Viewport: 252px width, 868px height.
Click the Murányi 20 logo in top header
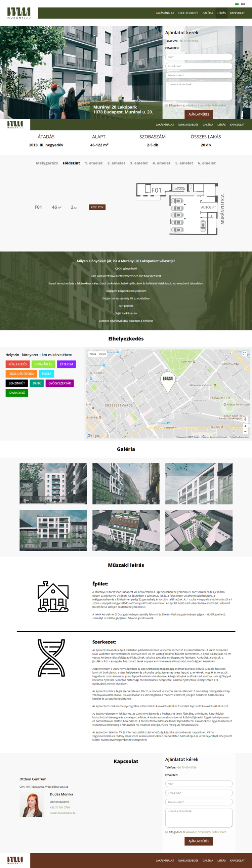click(x=19, y=13)
